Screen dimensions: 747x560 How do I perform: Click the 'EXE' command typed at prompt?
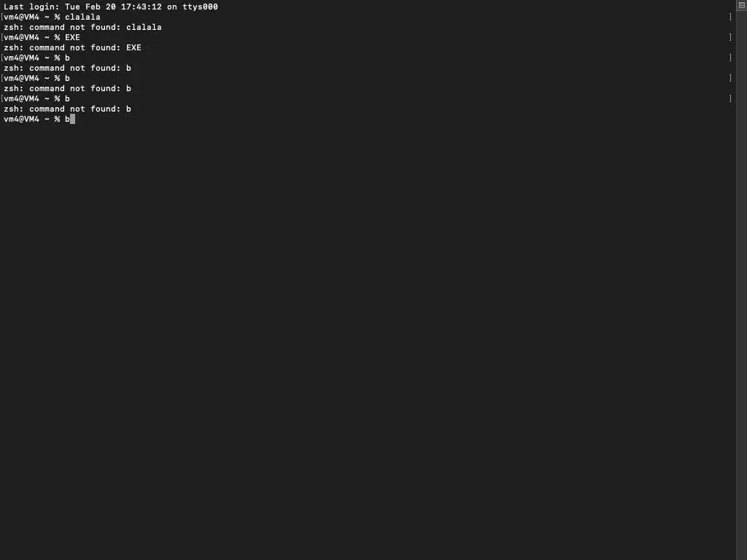(x=72, y=37)
